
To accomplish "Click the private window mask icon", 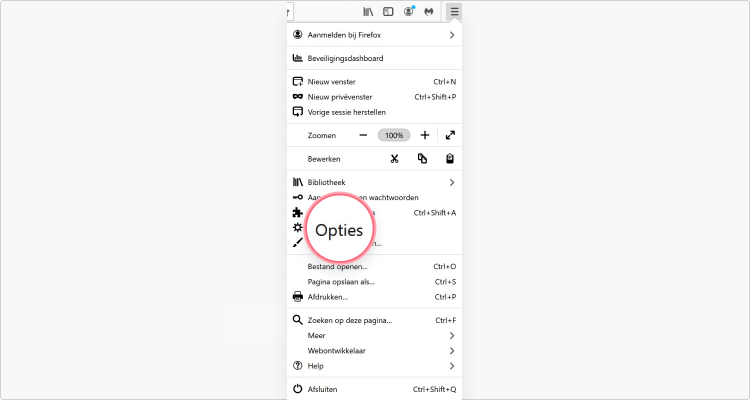I will (298, 97).
